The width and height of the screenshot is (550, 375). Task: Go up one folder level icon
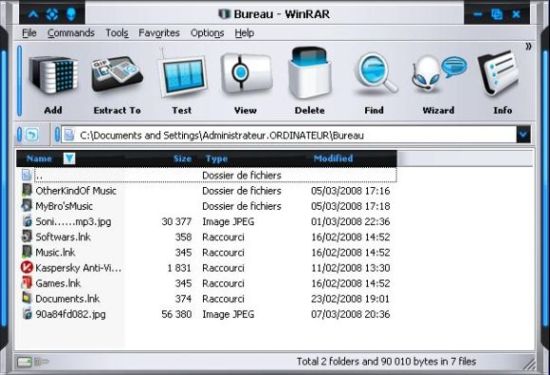click(x=32, y=135)
